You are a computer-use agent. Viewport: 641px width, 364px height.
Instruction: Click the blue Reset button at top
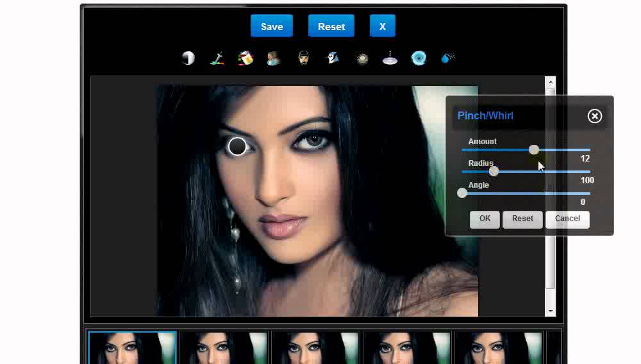[331, 26]
